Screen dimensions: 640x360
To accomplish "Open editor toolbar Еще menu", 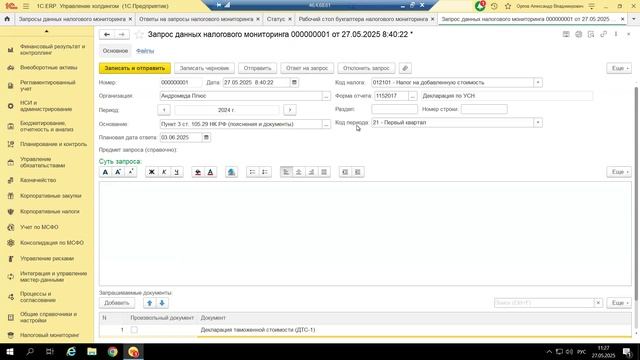I will [x=619, y=172].
